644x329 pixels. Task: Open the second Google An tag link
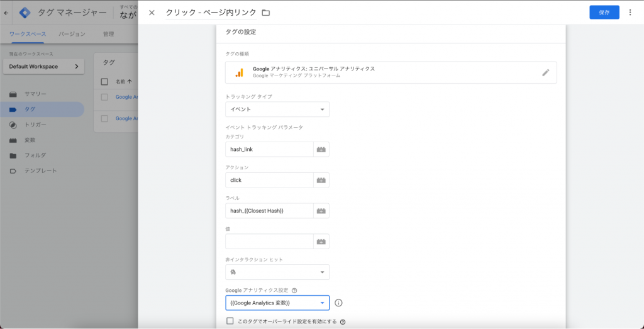[x=126, y=118]
